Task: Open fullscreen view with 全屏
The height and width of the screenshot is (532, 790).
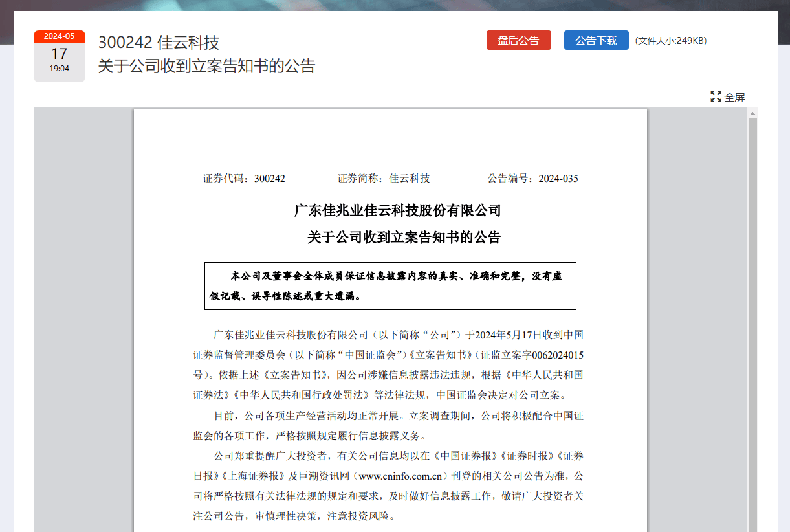Action: pyautogui.click(x=728, y=97)
